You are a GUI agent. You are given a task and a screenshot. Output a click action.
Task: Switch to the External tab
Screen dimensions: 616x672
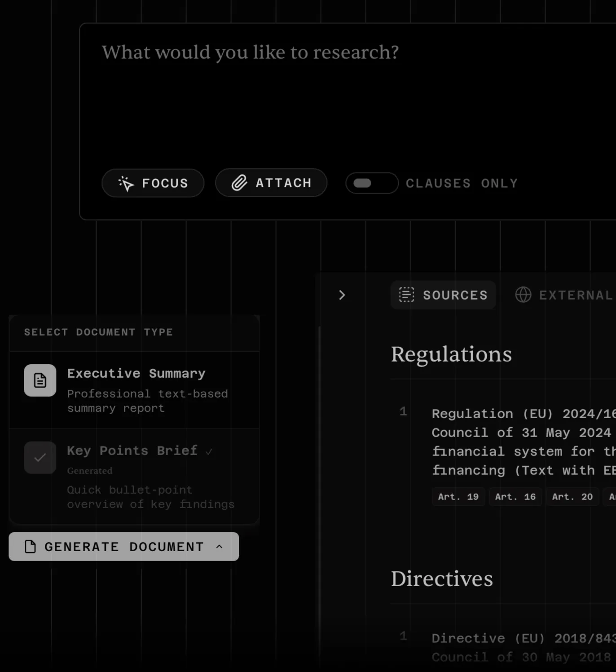pyautogui.click(x=563, y=295)
